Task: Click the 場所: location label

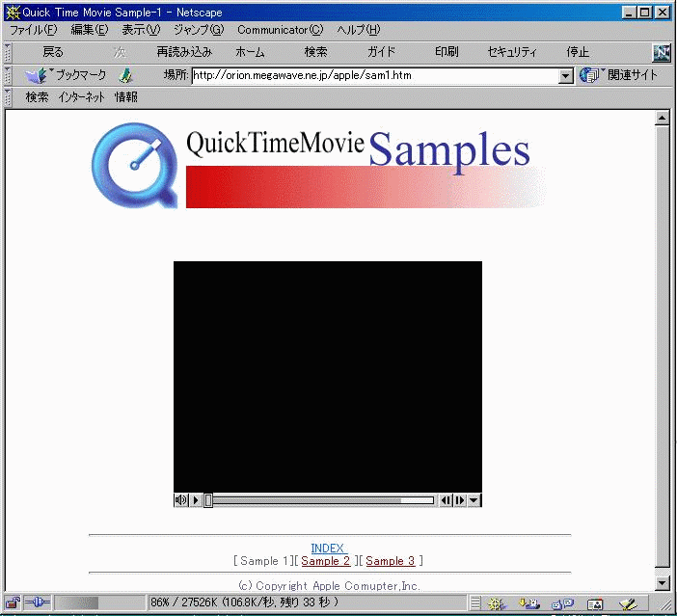Action: 176,75
